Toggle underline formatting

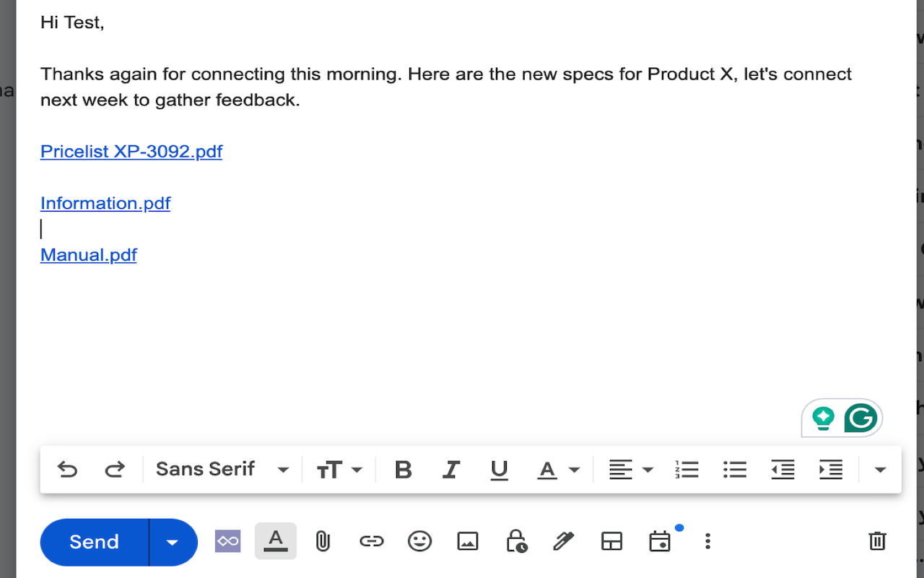(499, 470)
